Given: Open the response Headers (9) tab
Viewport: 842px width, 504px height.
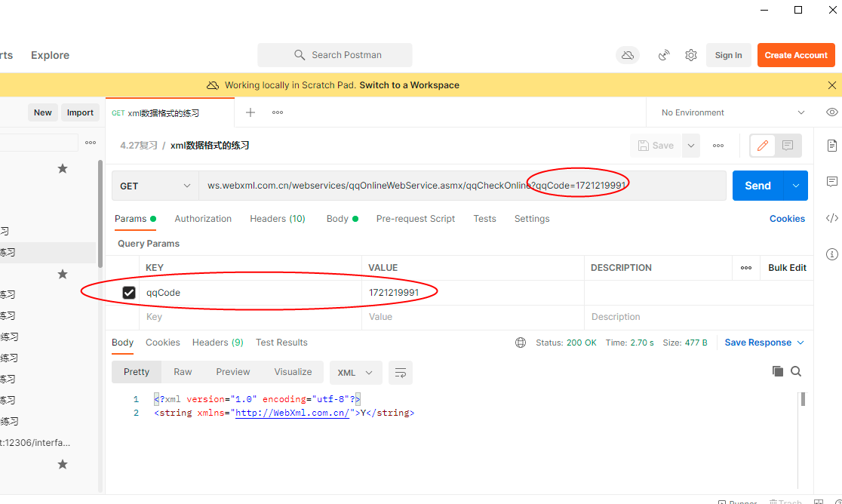Looking at the screenshot, I should (218, 343).
